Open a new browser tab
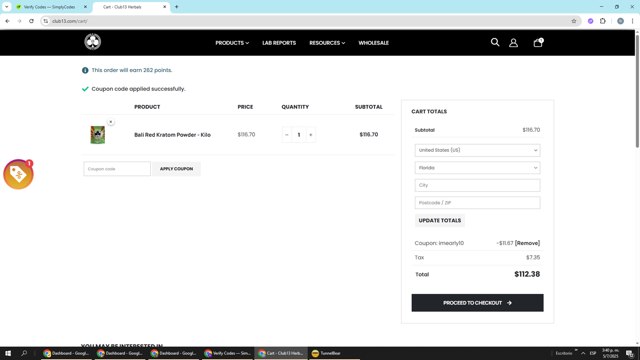 (176, 7)
